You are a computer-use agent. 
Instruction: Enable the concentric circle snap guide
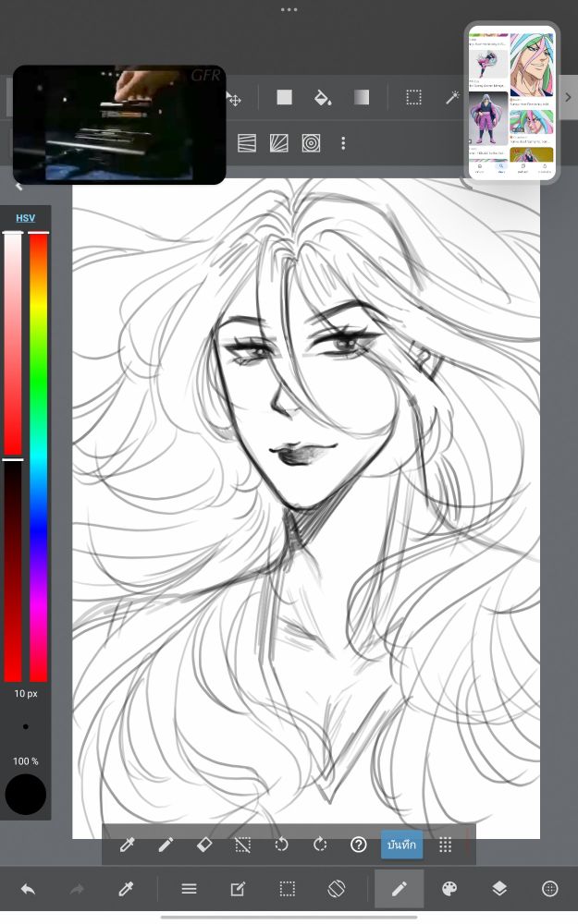coord(311,143)
